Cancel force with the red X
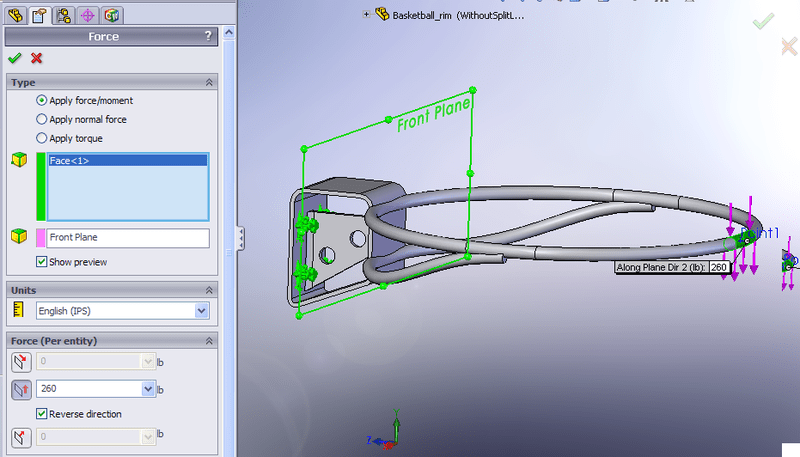Image resolution: width=800 pixels, height=457 pixels. coord(37,59)
